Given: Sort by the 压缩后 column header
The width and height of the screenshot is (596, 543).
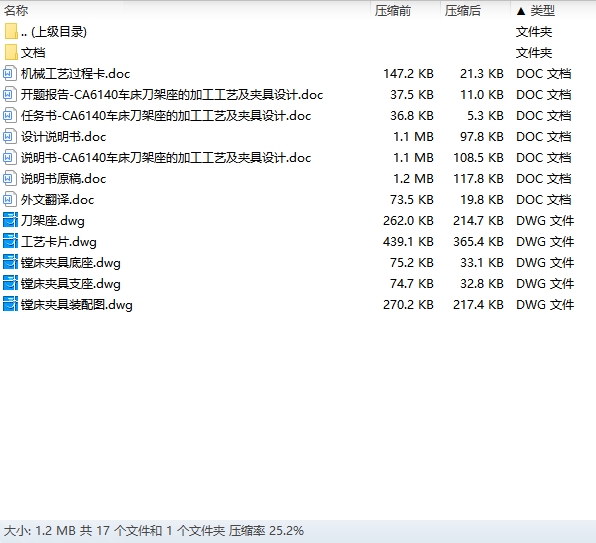Looking at the screenshot, I should [x=463, y=11].
